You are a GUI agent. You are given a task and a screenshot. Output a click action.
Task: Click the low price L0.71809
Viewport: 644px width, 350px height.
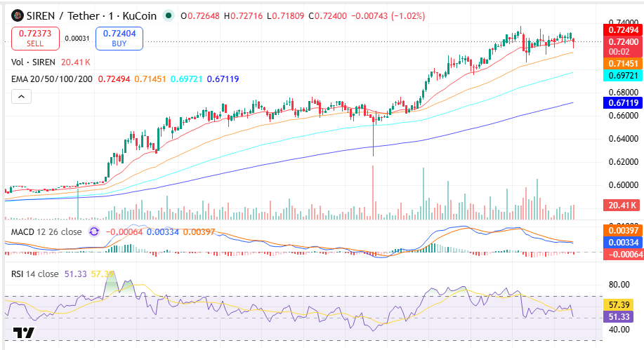285,16
